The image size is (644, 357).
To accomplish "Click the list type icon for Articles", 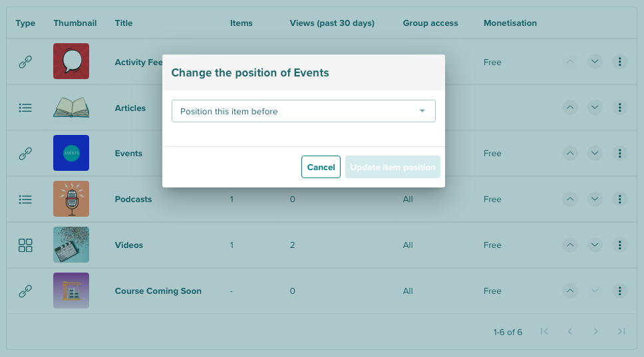I will 25,108.
